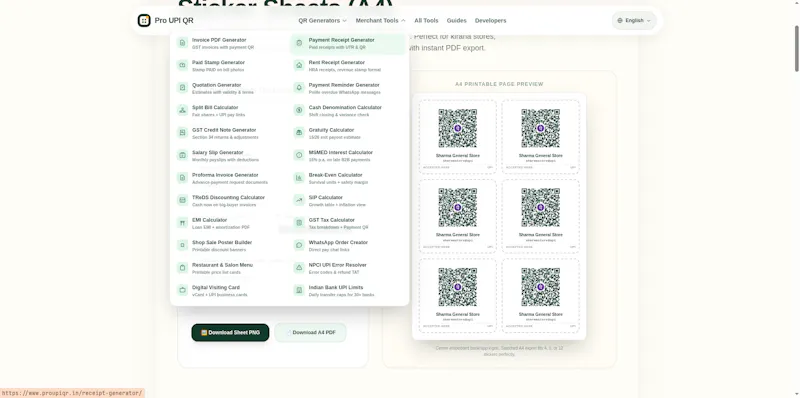This screenshot has height=398, width=800.
Task: Click the Rent Receipt Generator house icon
Action: pyautogui.click(x=299, y=65)
